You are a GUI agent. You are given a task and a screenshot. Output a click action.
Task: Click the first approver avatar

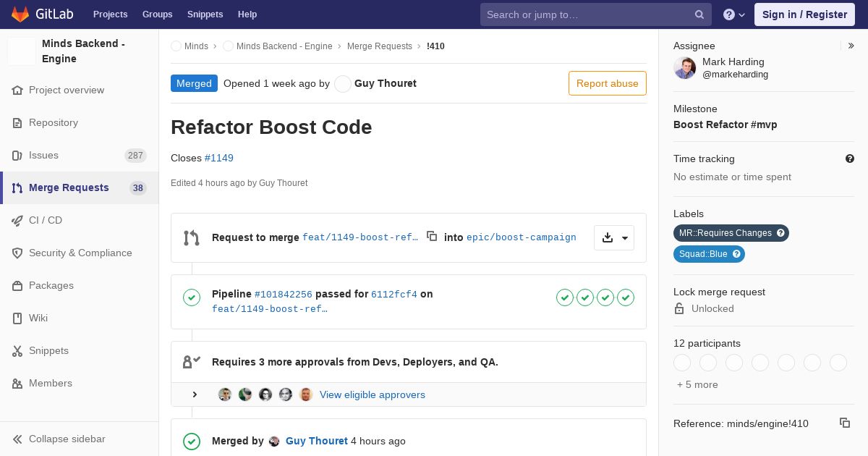pyautogui.click(x=225, y=394)
